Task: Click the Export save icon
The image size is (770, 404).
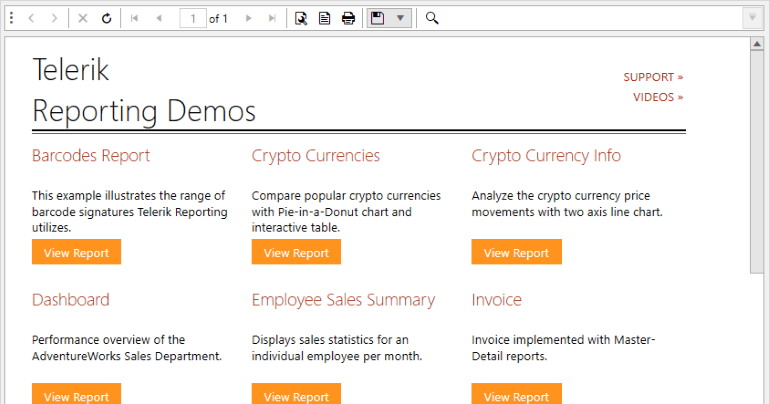Action: (x=377, y=18)
